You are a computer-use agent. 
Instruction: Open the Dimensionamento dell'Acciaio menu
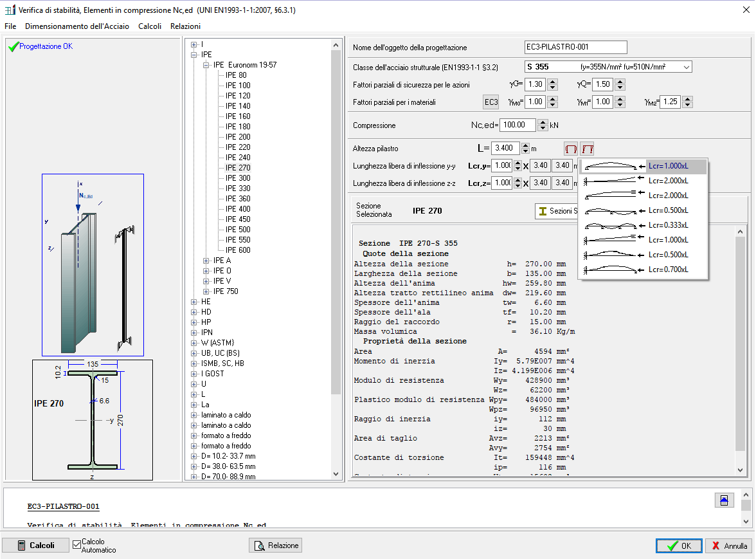coord(77,26)
